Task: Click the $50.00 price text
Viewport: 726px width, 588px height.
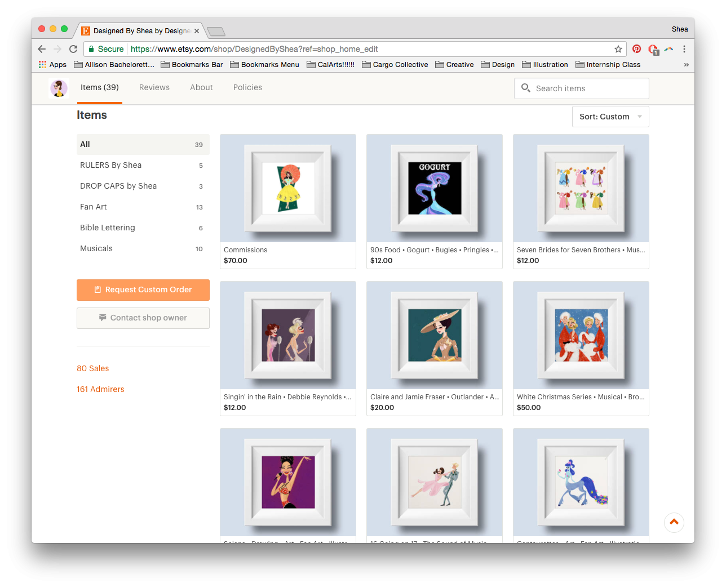Action: coord(529,408)
